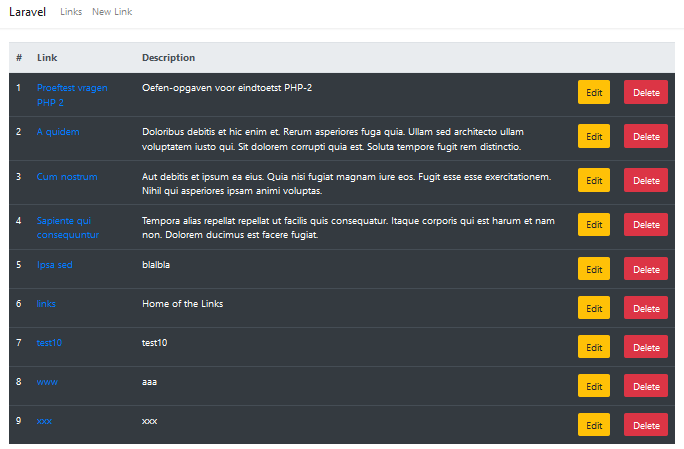Viewport: 684px width, 449px height.
Task: Delete the Ipsa sed entry
Action: coord(646,269)
